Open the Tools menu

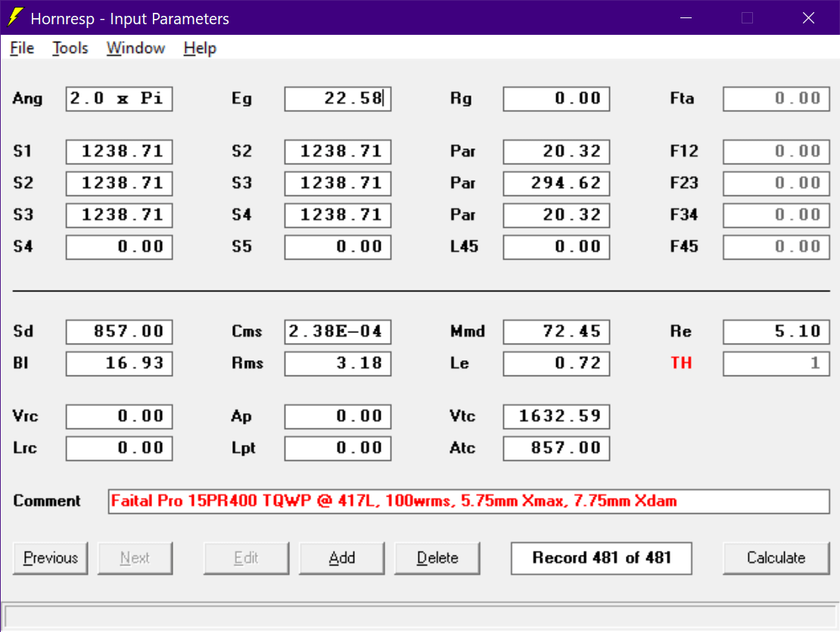pos(70,48)
